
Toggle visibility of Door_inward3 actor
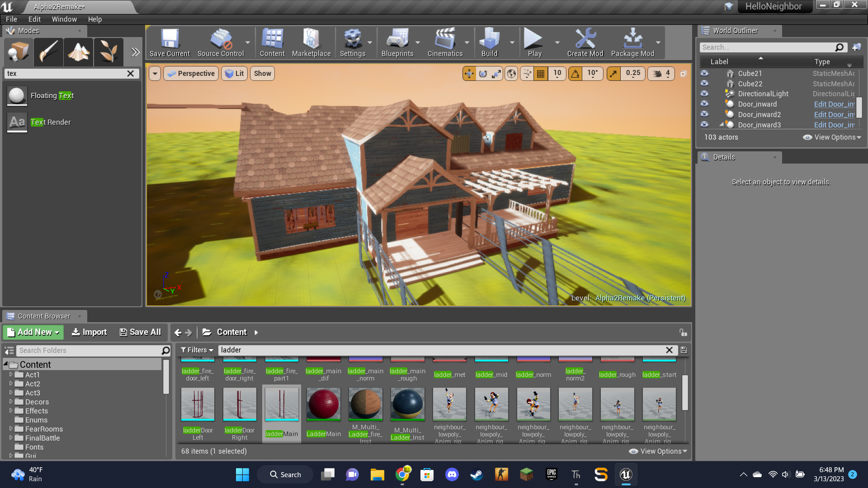704,124
